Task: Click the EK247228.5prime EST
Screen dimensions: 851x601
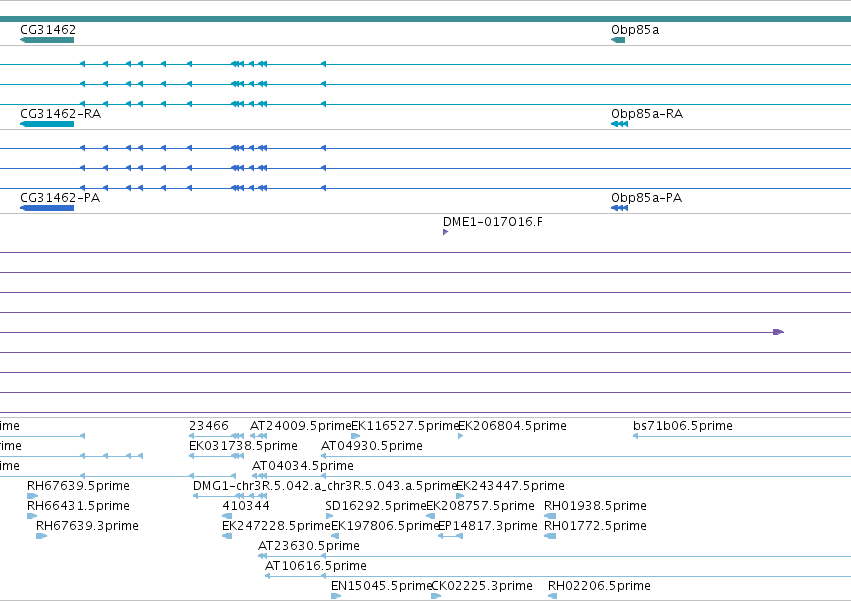Action: coord(227,536)
